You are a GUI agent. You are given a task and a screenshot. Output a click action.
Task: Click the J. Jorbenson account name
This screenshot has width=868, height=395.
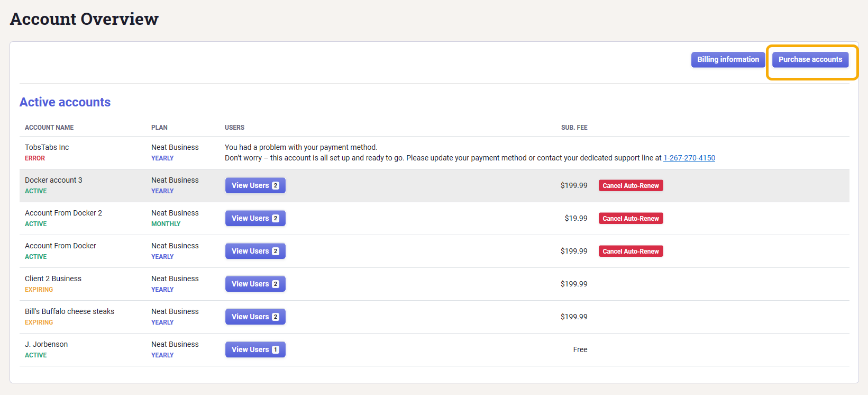(x=46, y=344)
